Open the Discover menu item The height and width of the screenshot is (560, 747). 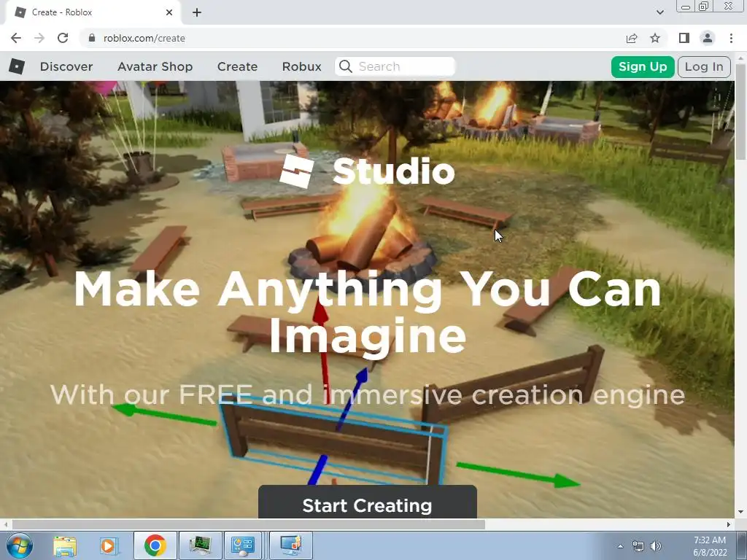[x=66, y=66]
